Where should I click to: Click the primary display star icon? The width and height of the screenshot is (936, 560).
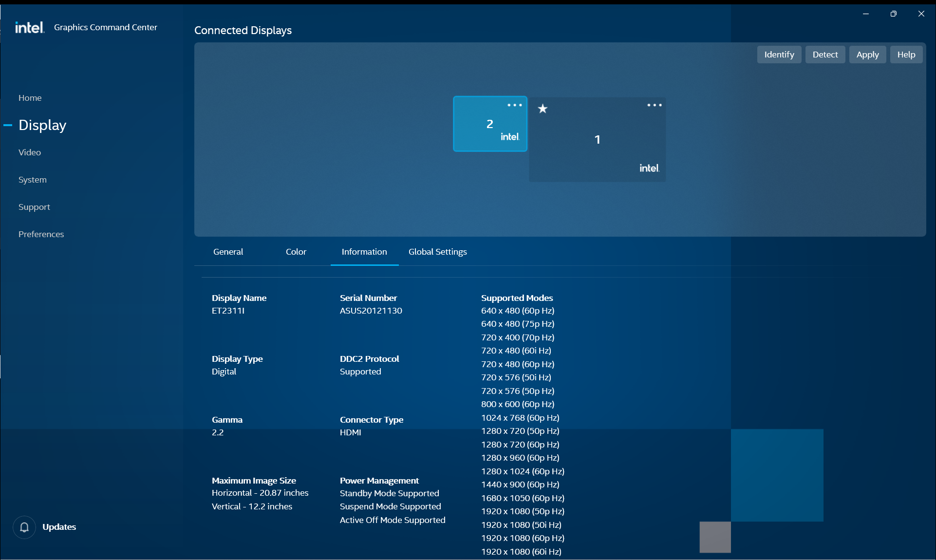pyautogui.click(x=543, y=109)
